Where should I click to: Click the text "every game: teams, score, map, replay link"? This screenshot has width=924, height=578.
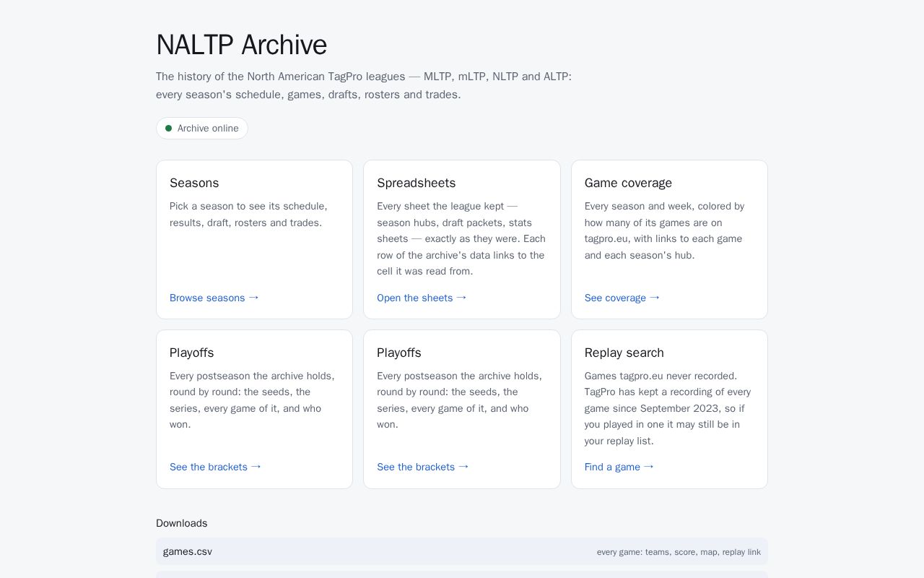[x=679, y=552]
